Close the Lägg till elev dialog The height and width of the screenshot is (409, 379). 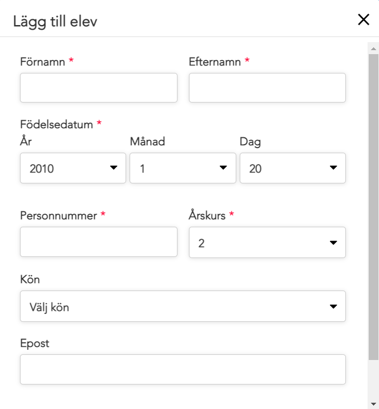point(363,20)
